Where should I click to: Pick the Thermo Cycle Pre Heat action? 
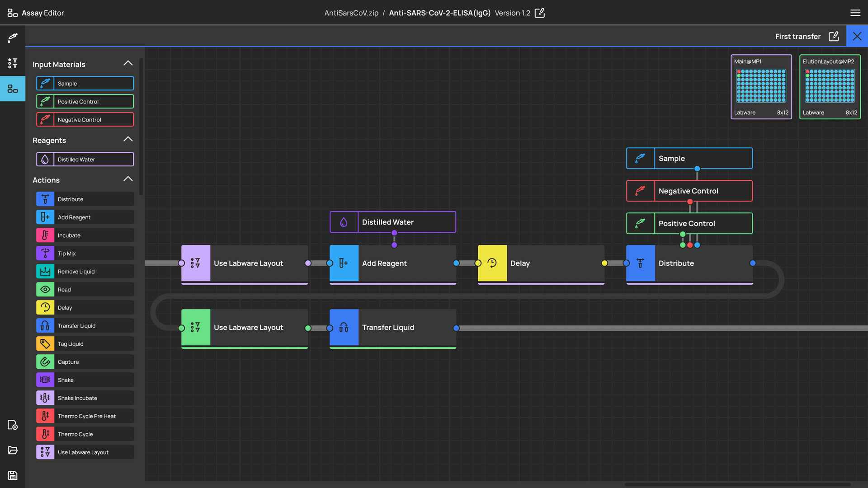tap(85, 416)
